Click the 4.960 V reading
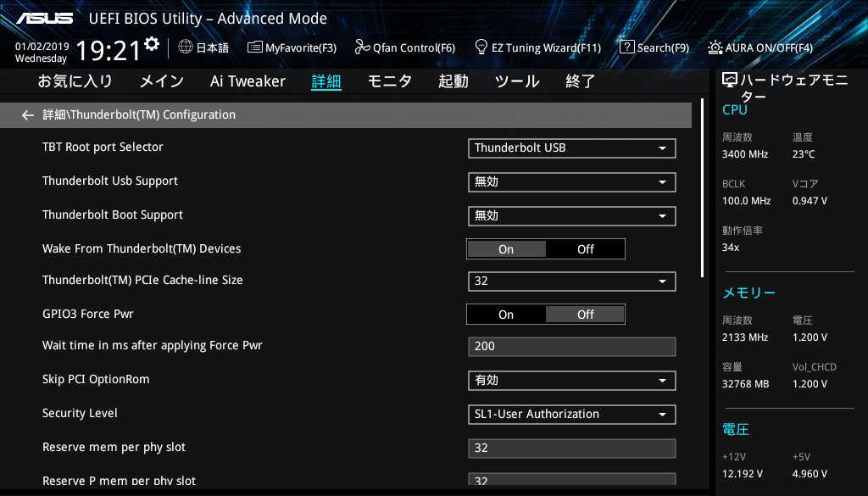This screenshot has height=496, width=868. pyautogui.click(x=810, y=474)
